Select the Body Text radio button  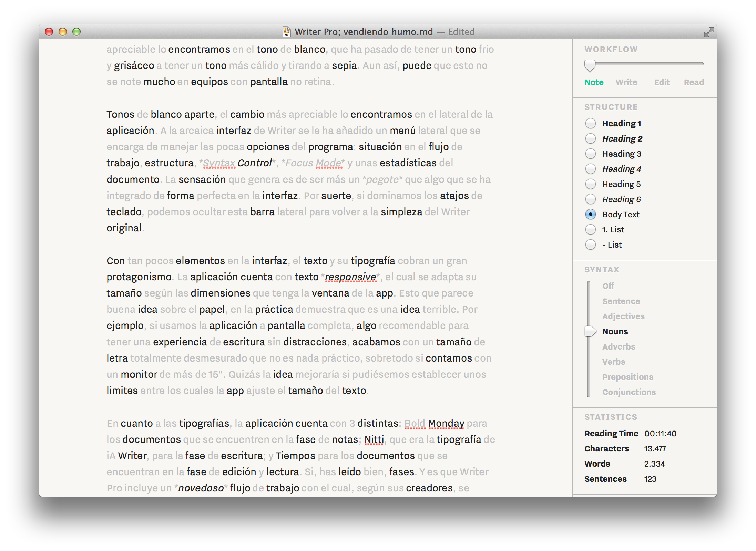[x=591, y=214]
